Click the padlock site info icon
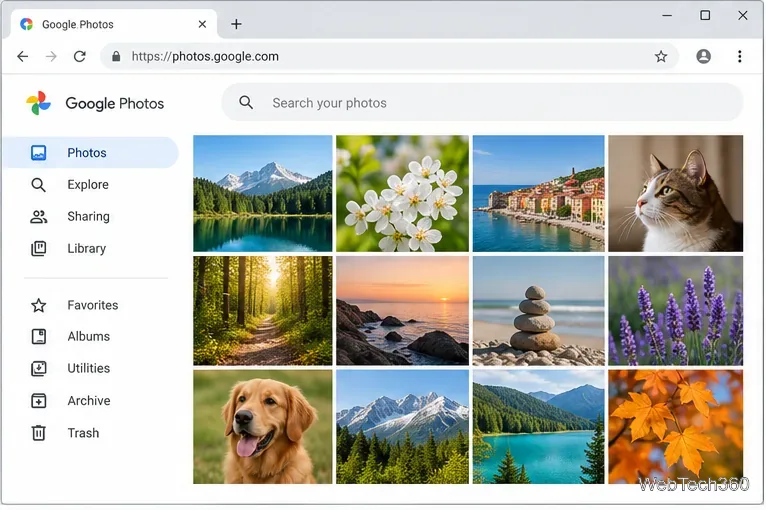 click(116, 57)
